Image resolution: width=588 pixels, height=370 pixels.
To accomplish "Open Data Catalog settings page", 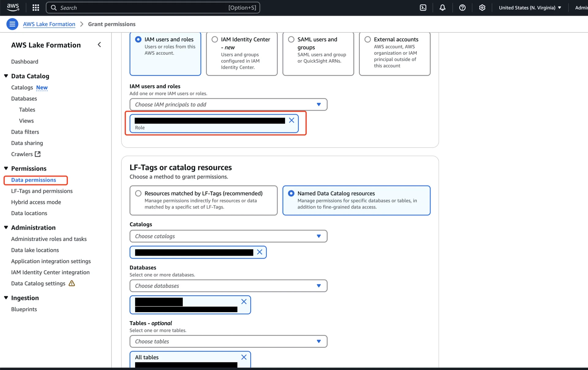I will coord(38,283).
